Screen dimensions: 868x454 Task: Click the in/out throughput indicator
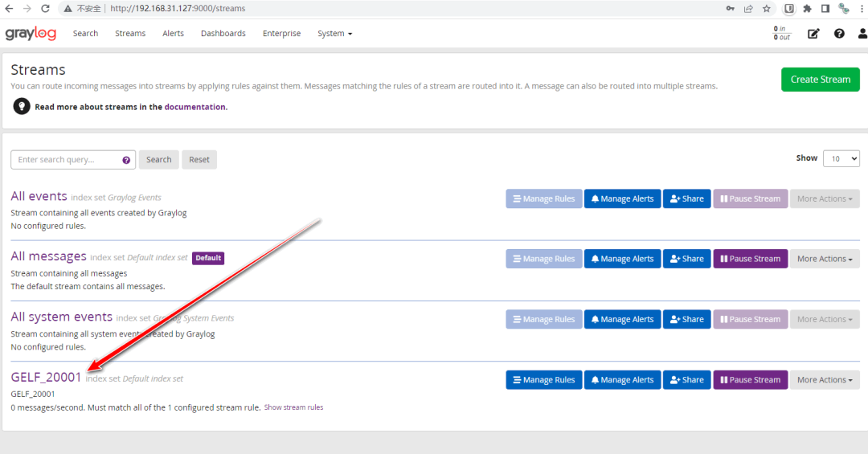782,33
